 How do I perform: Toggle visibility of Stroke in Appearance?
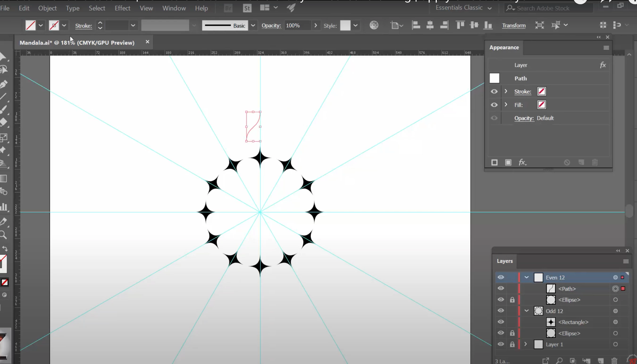(x=494, y=91)
